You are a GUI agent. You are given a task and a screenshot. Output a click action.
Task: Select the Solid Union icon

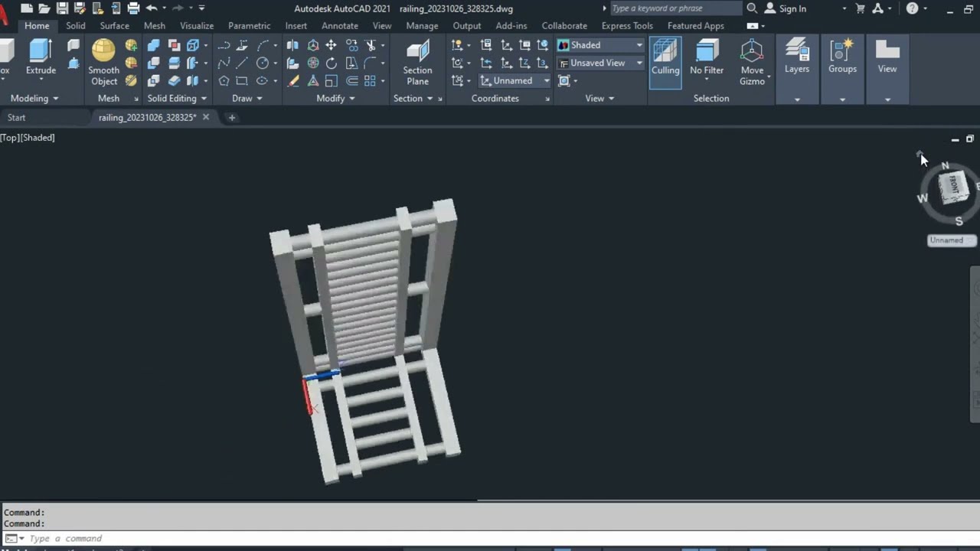click(x=153, y=45)
